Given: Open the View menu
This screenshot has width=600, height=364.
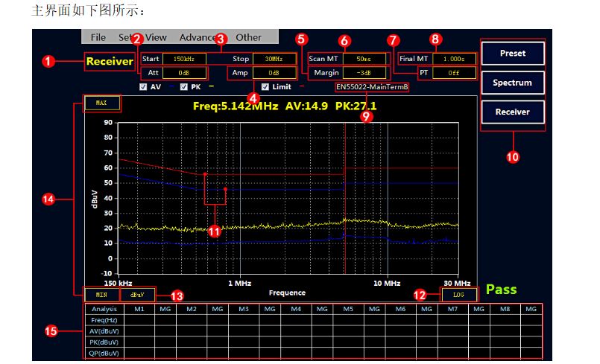Looking at the screenshot, I should (156, 37).
